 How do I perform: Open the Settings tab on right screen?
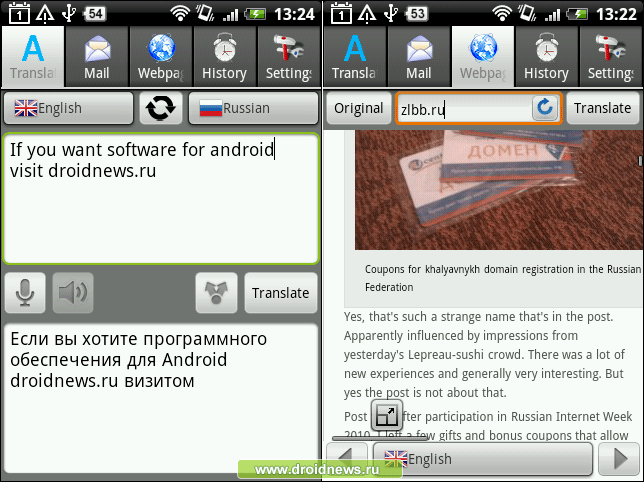tap(610, 57)
